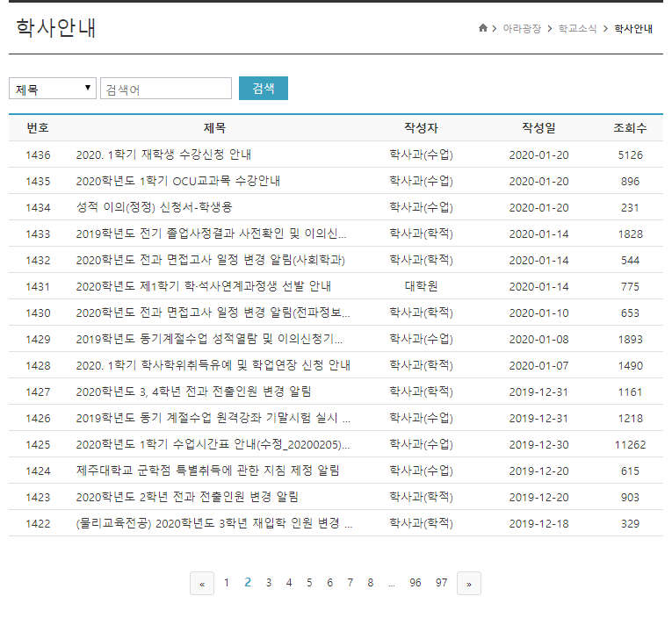Click the 검색 search button
672x618 pixels.
[x=264, y=89]
